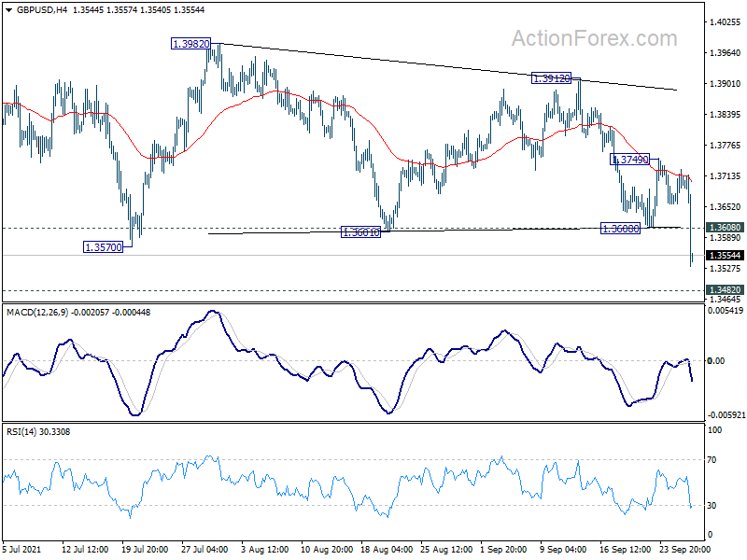Click the 1.34820 axis price tag
747x560 pixels.
[726, 290]
